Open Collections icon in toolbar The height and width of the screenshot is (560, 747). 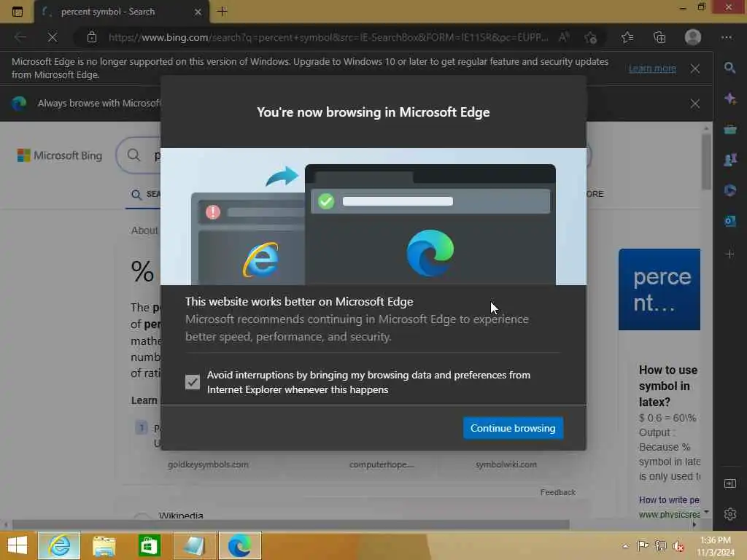coord(659,37)
